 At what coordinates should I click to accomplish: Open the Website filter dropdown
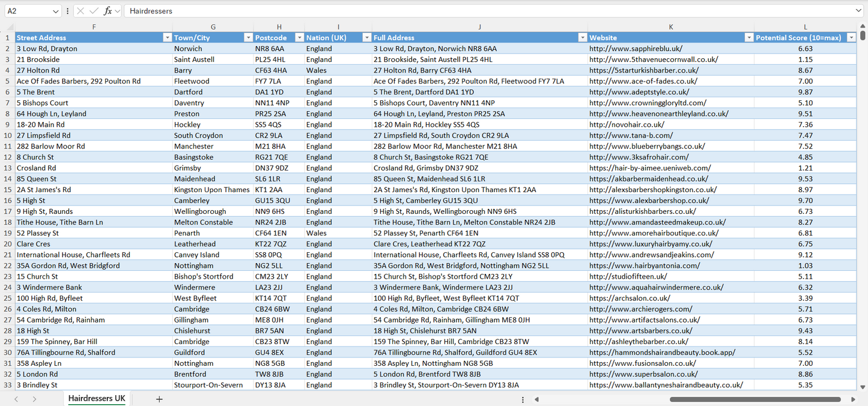[x=748, y=37]
